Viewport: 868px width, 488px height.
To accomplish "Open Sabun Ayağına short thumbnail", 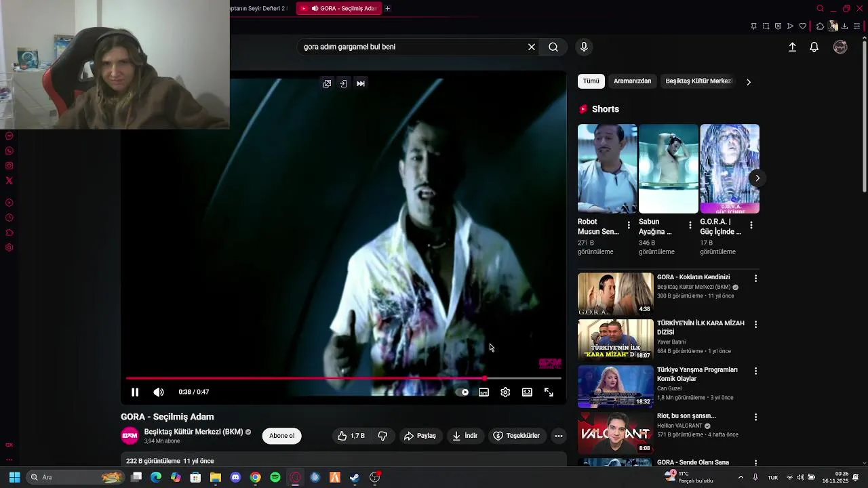I will coord(668,169).
